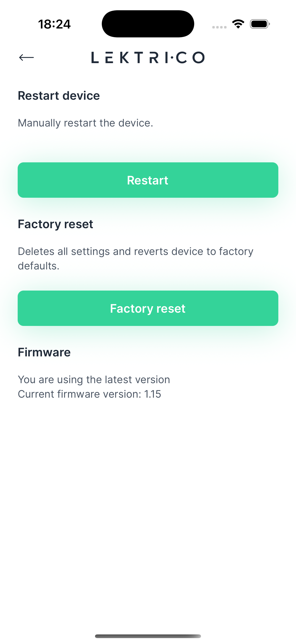
Task: Tap the Dynamic Island at top
Action: click(x=148, y=24)
